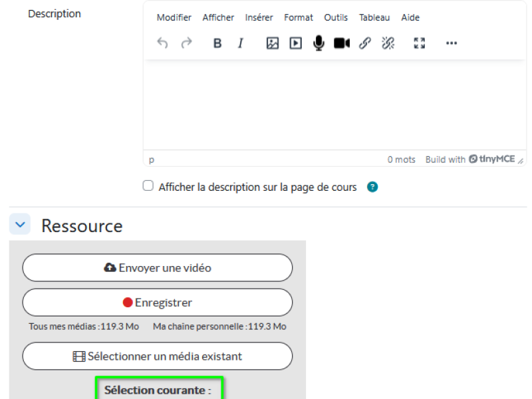Choose Sélectionner un média existant
Screen dimensions: 532x399
[158, 356]
